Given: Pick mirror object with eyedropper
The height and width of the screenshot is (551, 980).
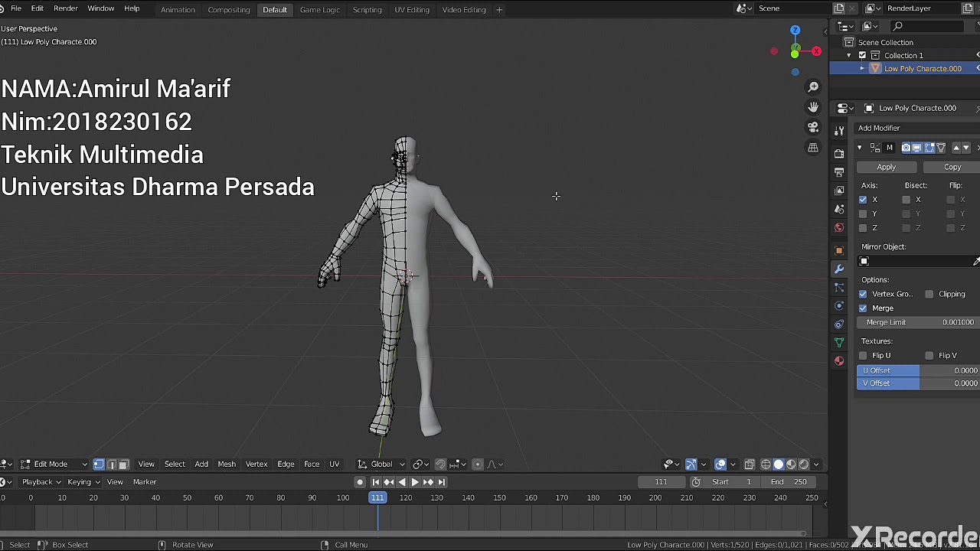Looking at the screenshot, I should 976,262.
